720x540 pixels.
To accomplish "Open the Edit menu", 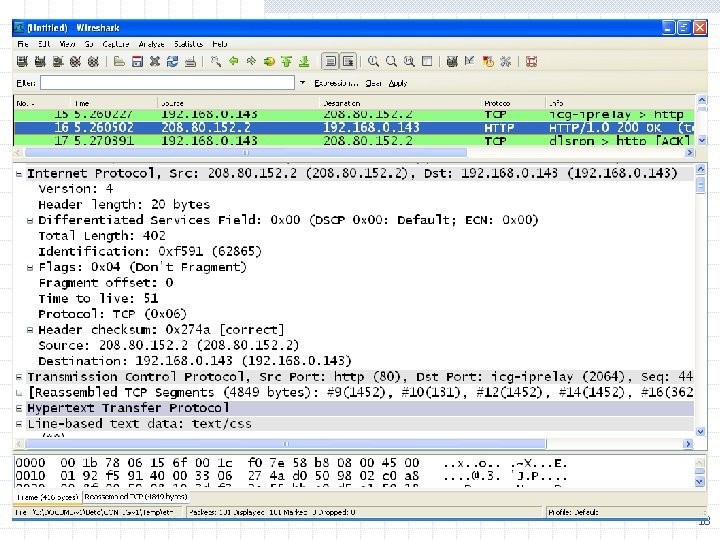I will (x=44, y=44).
